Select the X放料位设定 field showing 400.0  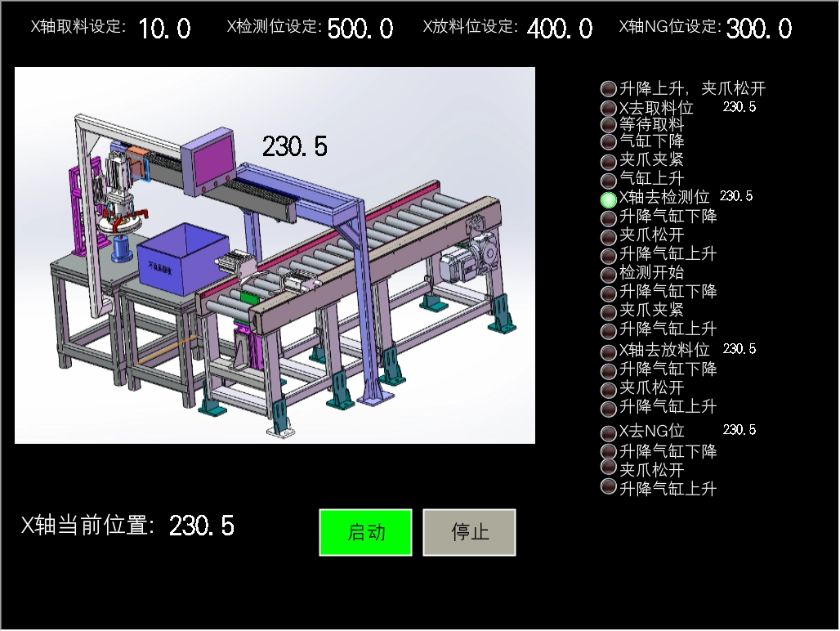[x=560, y=29]
